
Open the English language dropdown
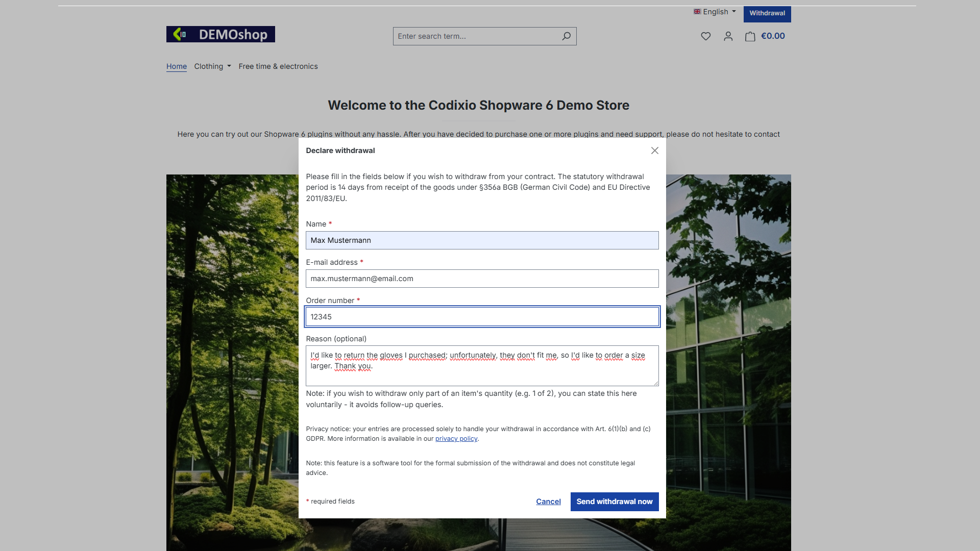click(715, 12)
